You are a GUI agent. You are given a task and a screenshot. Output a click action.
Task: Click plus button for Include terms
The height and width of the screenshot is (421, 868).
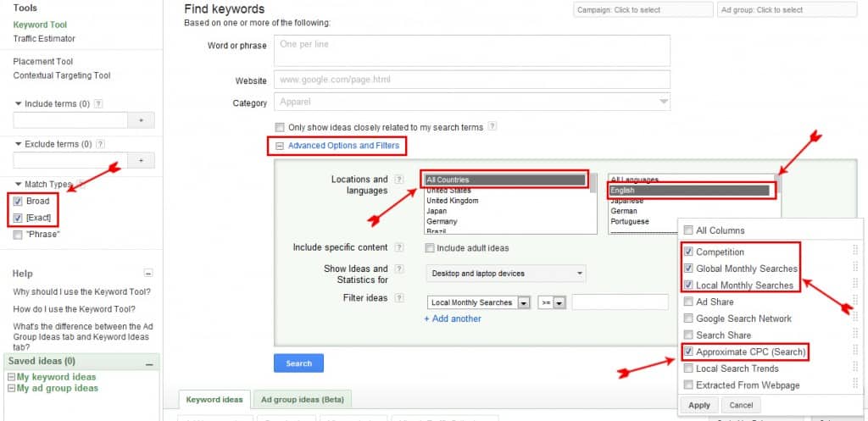point(142,120)
